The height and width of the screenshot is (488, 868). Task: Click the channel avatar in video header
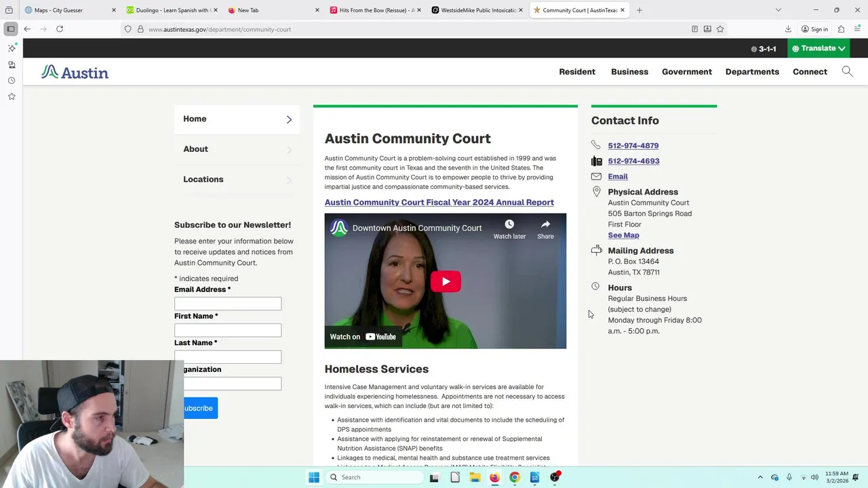point(339,228)
